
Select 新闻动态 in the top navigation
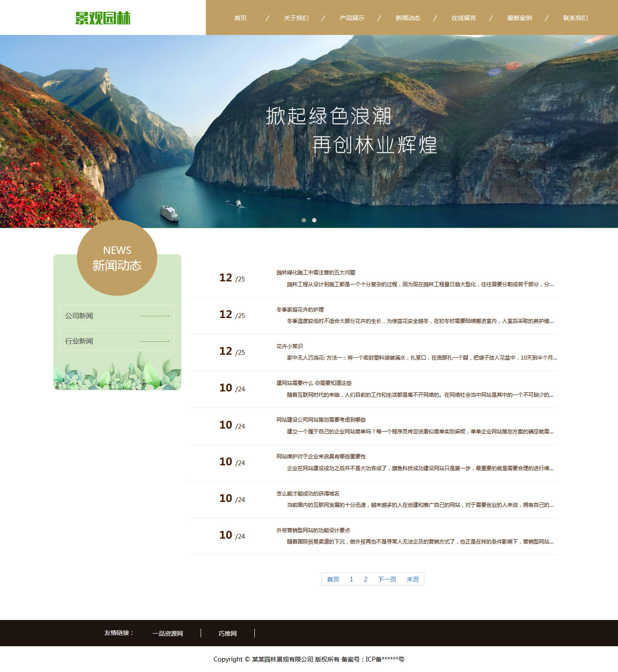[x=408, y=18]
